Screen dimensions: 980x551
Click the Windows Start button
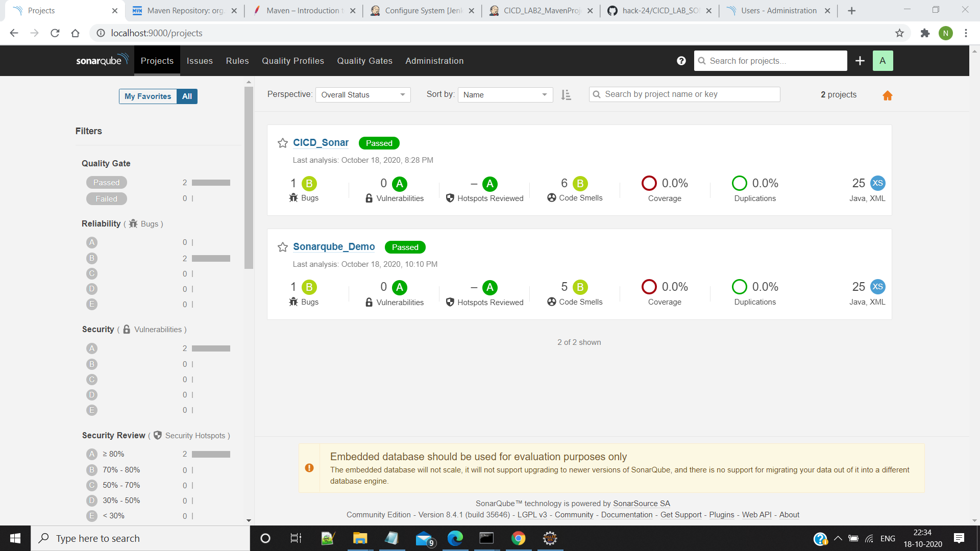[x=15, y=538]
